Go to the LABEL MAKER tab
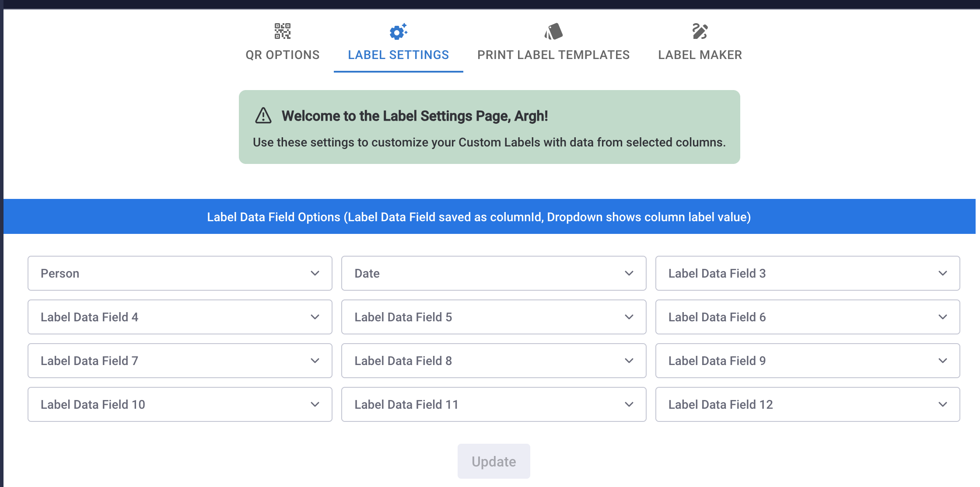This screenshot has height=487, width=980. click(x=700, y=43)
